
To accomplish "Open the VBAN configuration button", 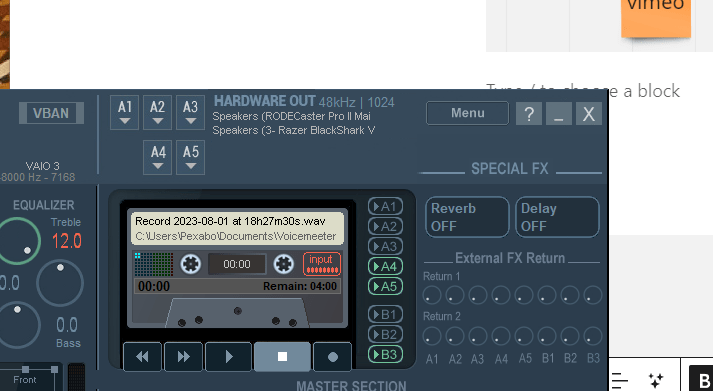I will pos(51,113).
